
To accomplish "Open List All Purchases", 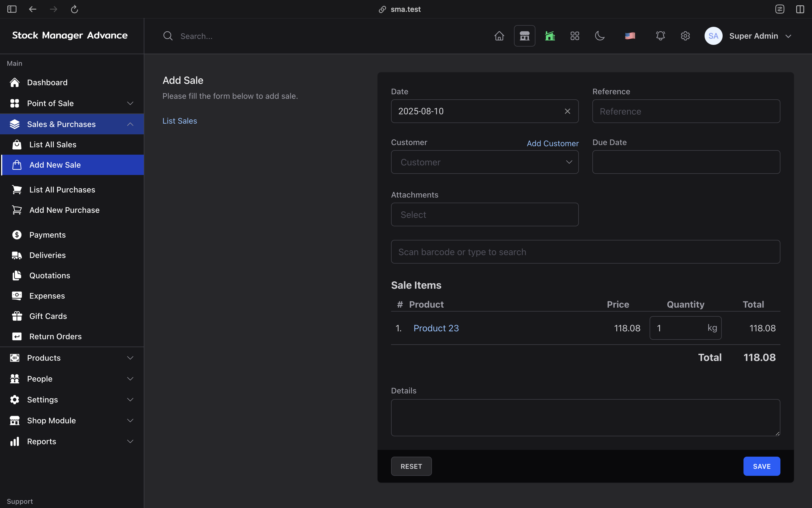I will point(72,190).
